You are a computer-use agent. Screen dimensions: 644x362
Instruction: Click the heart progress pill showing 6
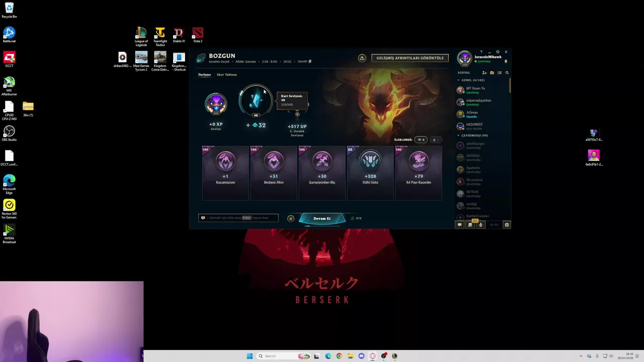(421, 140)
